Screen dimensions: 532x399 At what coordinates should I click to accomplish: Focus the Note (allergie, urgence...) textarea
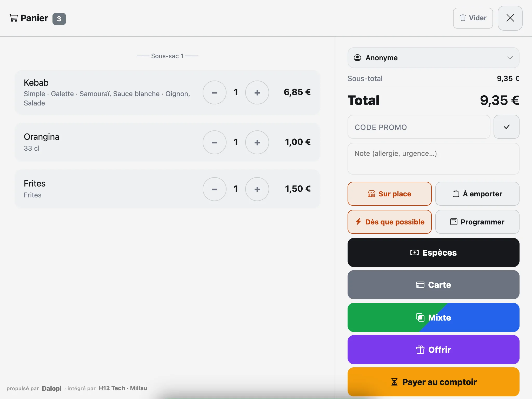pos(433,159)
